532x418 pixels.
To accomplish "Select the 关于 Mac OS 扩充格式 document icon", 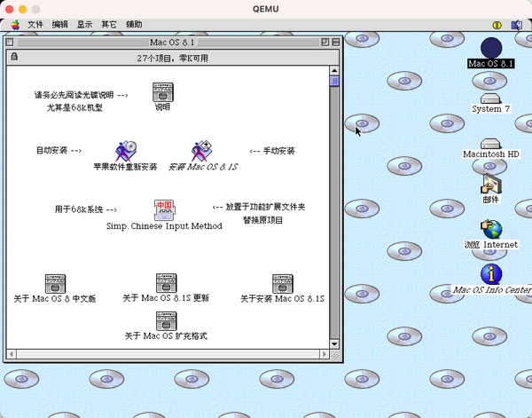I will point(166,321).
